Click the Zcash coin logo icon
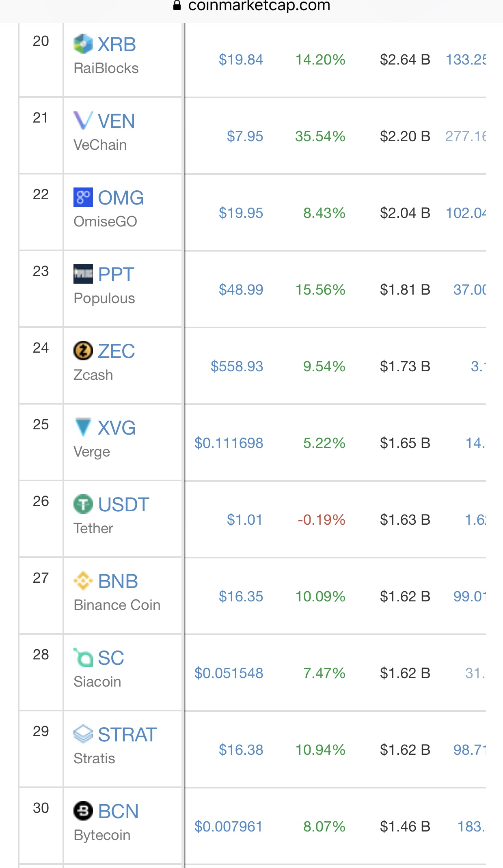The width and height of the screenshot is (503, 868). [x=83, y=351]
